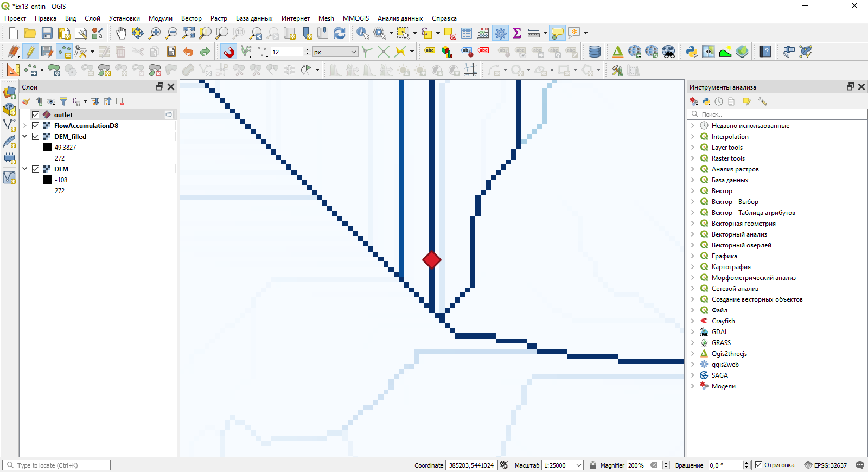Screen dimensions: 868x472
Task: Toggle editing with the pencil icon
Action: (x=30, y=52)
